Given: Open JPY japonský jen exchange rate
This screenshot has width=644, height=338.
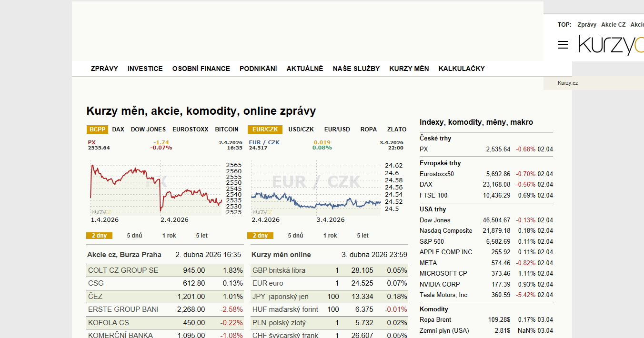Looking at the screenshot, I should point(281,297).
